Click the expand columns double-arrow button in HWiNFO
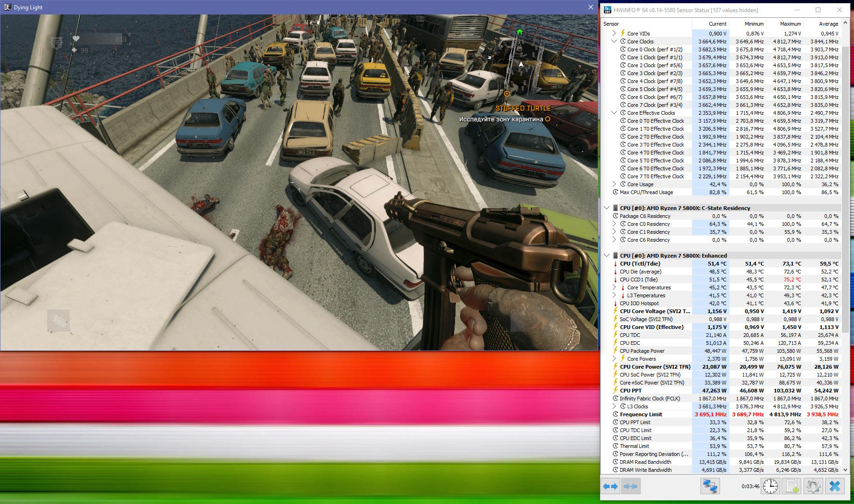Viewport: 854px width, 504px height. tap(610, 486)
